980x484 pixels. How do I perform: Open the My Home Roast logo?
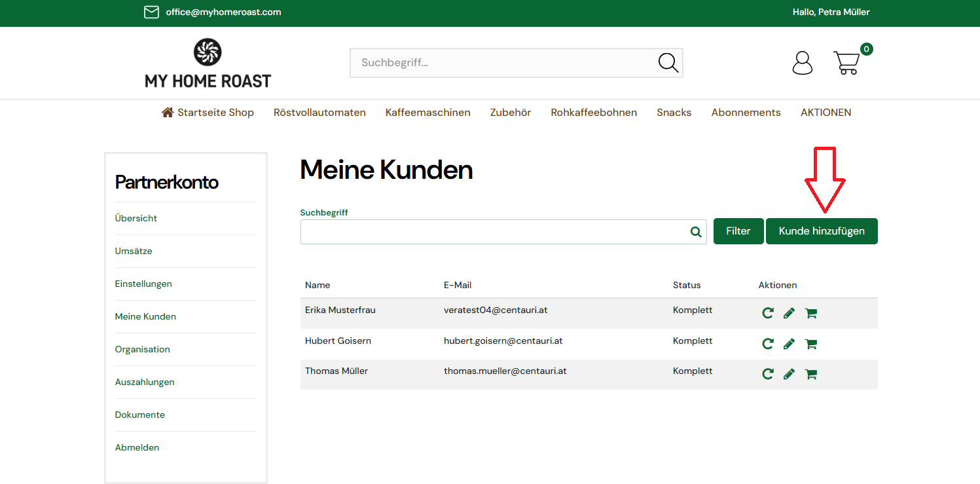coord(208,64)
